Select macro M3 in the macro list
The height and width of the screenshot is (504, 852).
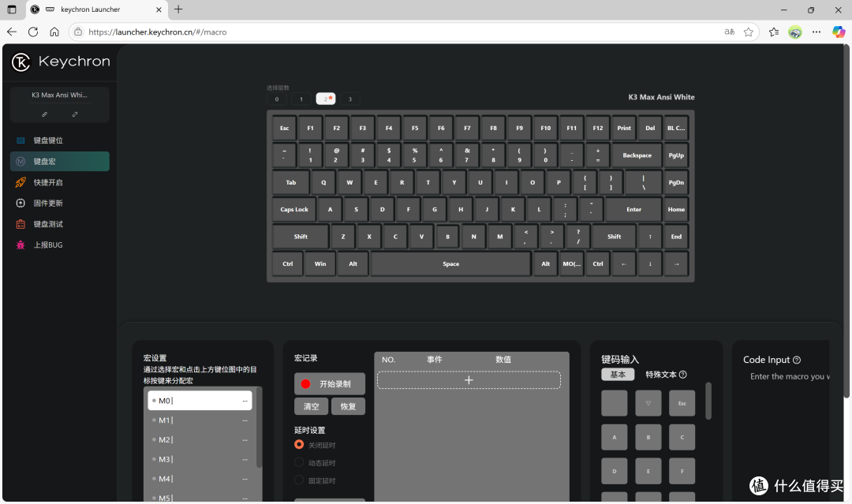click(x=200, y=460)
